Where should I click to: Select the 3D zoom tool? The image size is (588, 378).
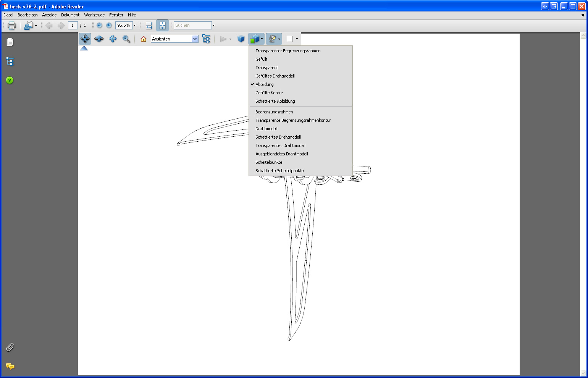pyautogui.click(x=126, y=39)
